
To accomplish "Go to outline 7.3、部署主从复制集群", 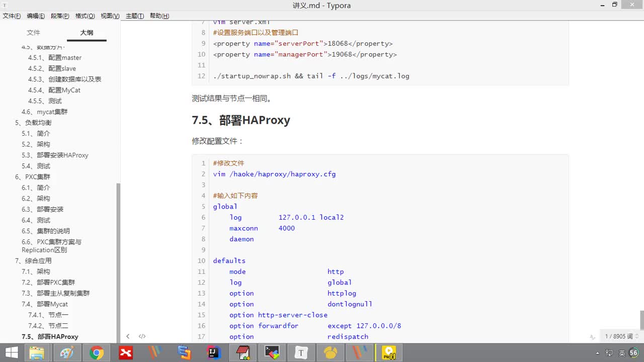I will (56, 293).
